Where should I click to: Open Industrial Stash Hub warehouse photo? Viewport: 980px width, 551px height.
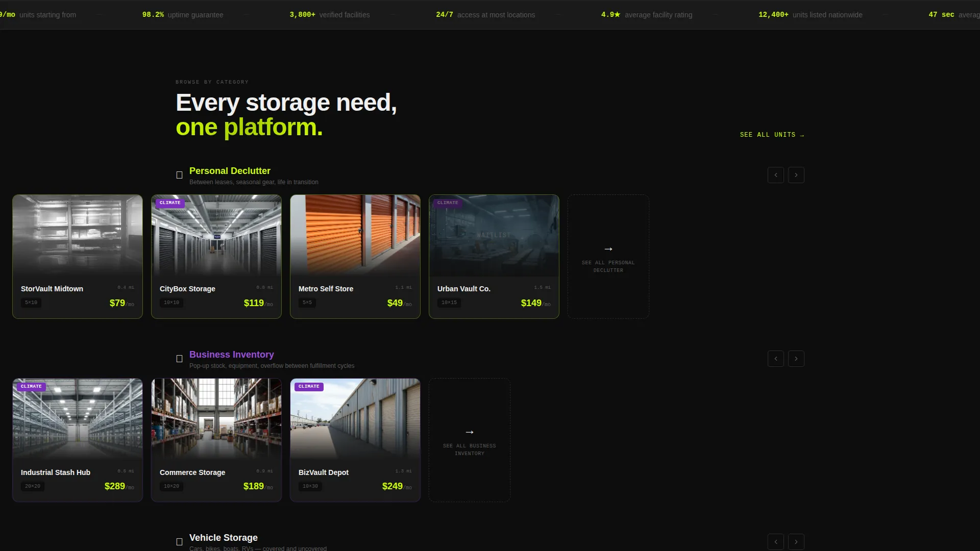click(78, 419)
